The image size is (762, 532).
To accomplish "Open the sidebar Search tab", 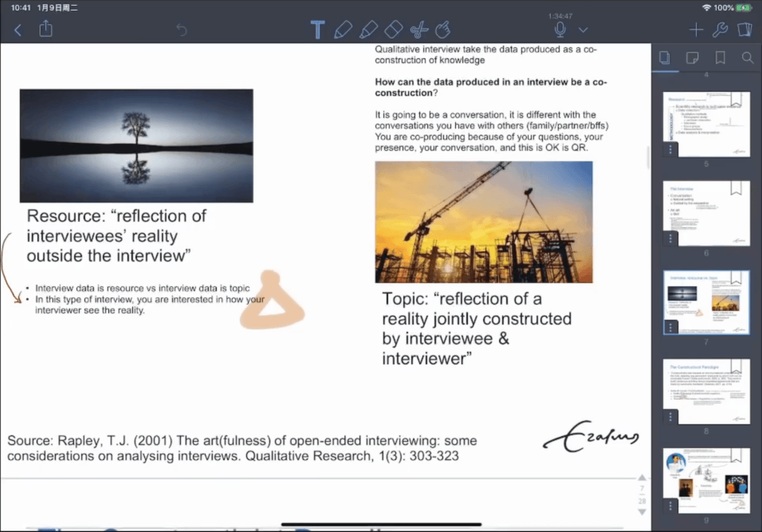I will pyautogui.click(x=748, y=59).
